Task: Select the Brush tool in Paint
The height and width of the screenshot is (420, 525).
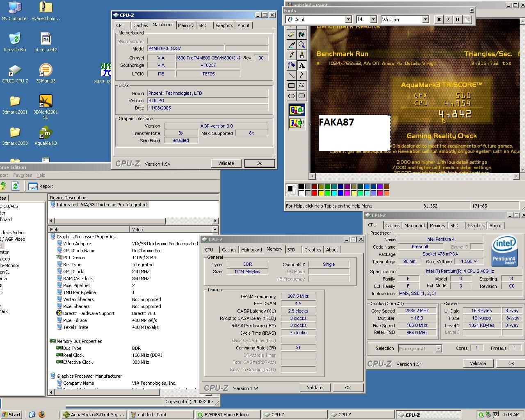Action: pyautogui.click(x=302, y=55)
